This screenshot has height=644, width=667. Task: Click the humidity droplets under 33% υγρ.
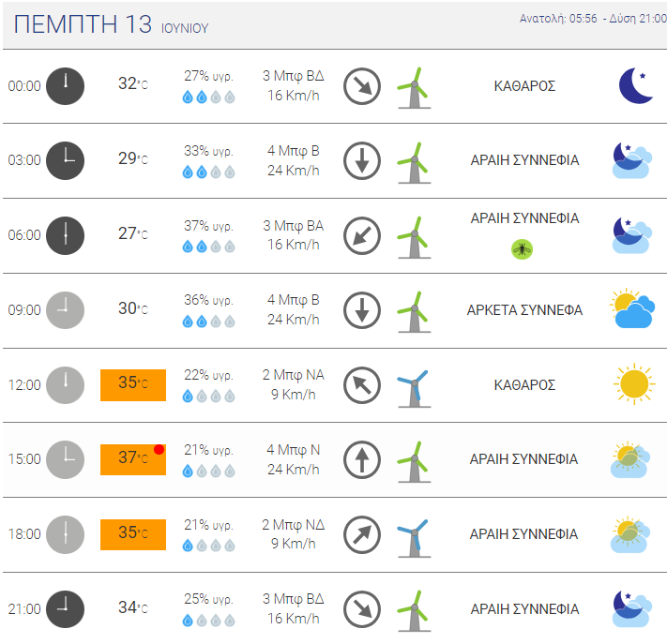[208, 172]
